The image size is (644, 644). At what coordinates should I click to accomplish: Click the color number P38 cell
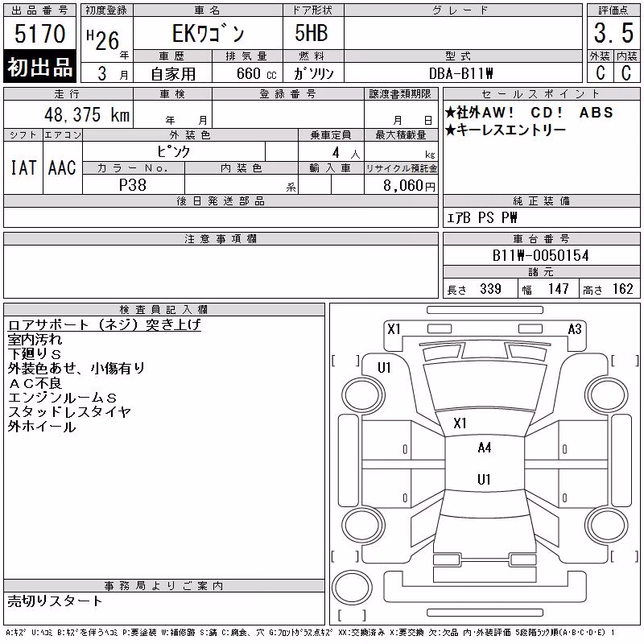point(133,184)
